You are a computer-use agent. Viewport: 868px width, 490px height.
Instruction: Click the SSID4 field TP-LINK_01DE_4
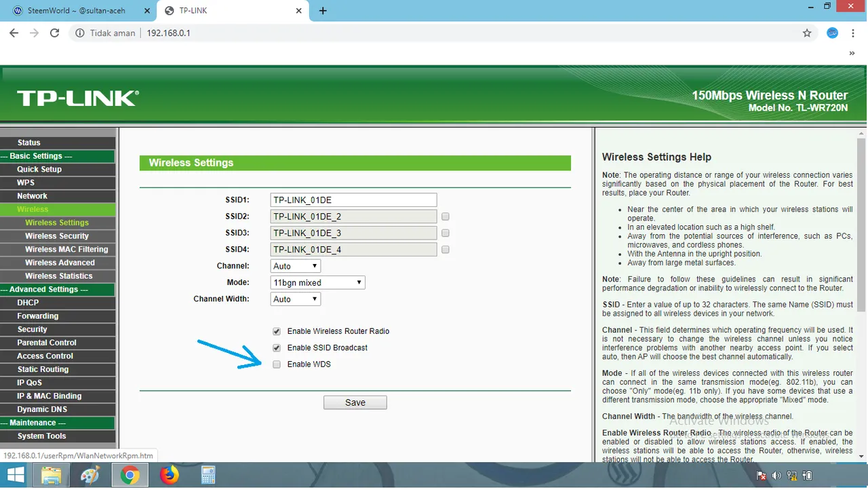(x=353, y=250)
